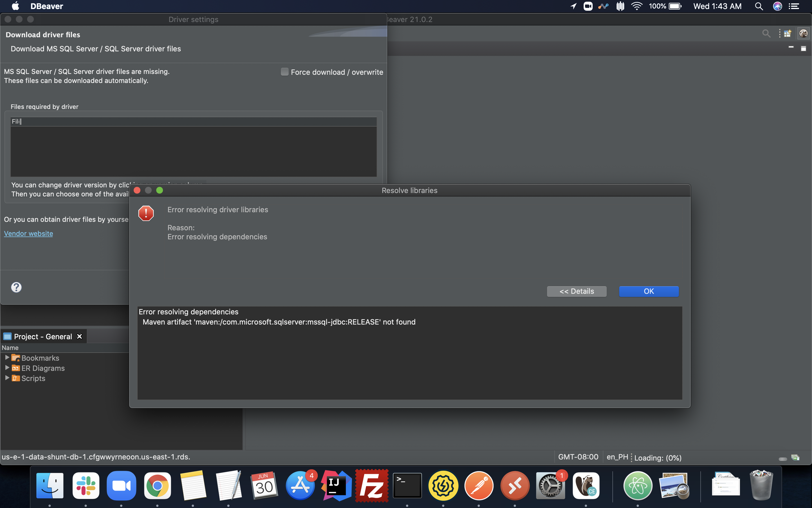Open App Store from the dock
Screen dimensions: 812x508
coord(300,485)
